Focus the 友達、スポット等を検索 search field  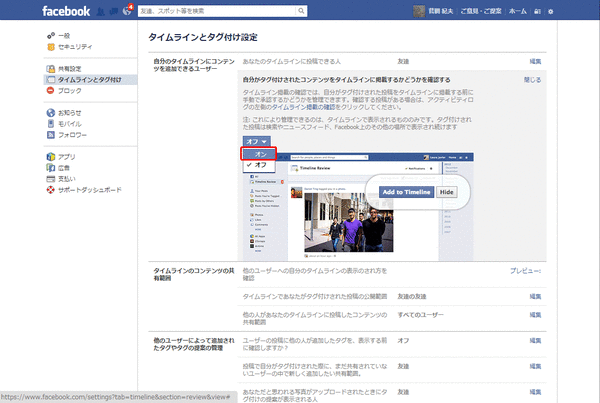tap(217, 11)
